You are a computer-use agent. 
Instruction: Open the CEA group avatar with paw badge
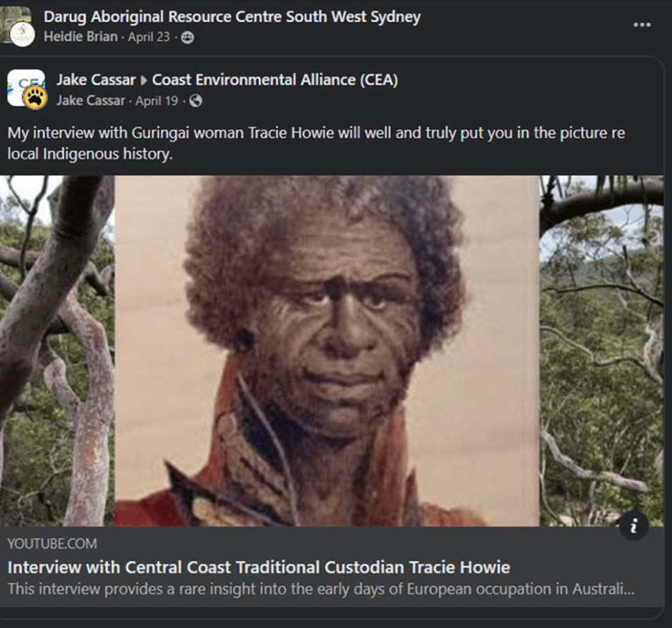tap(26, 89)
